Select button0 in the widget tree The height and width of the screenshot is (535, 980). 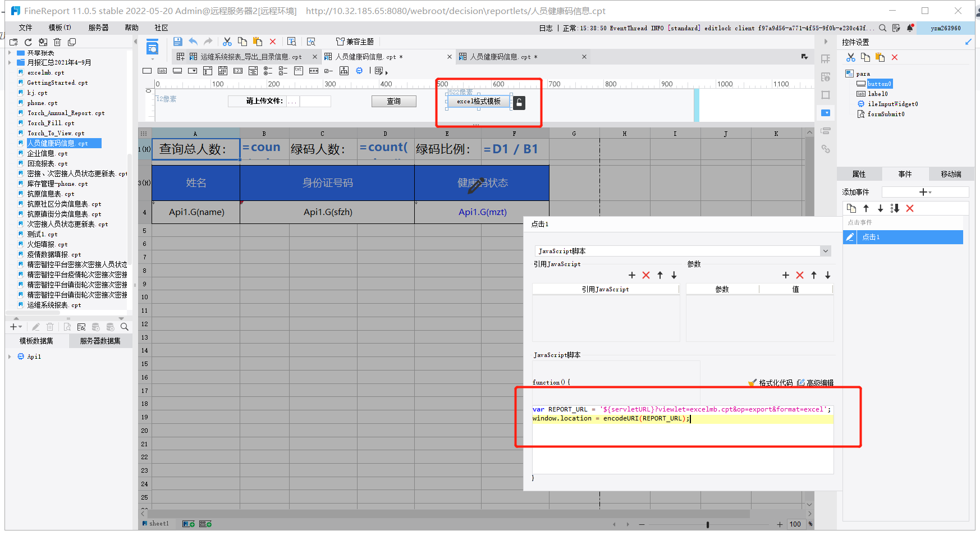coord(880,84)
